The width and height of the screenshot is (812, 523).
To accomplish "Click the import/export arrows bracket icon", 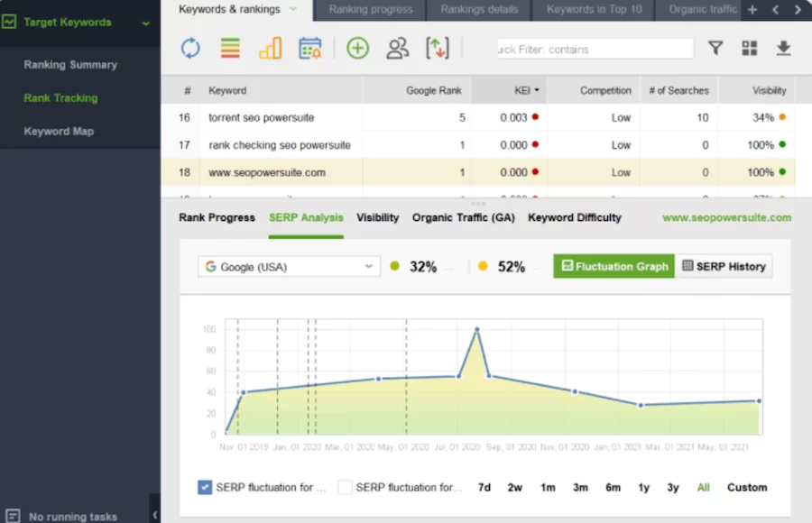I will point(438,48).
